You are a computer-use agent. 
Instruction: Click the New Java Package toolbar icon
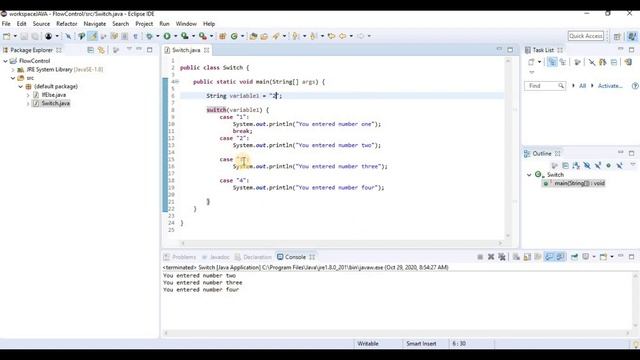click(x=222, y=36)
